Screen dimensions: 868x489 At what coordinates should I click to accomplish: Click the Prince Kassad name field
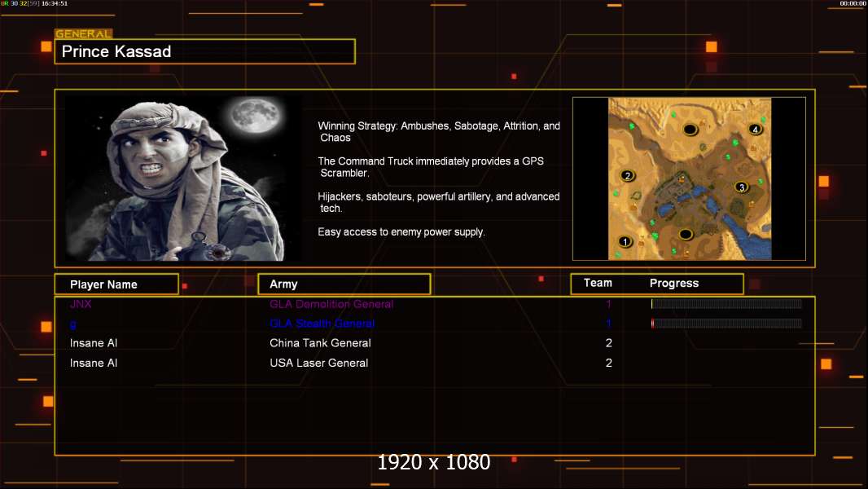click(x=204, y=52)
